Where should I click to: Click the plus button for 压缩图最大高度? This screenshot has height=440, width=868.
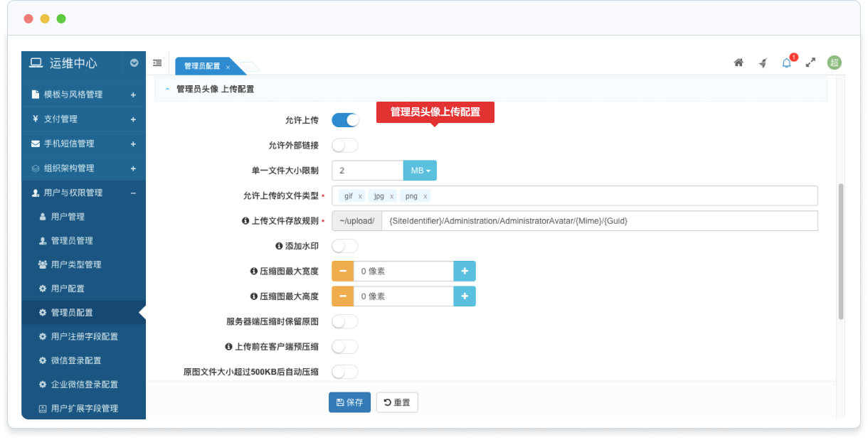[465, 296]
